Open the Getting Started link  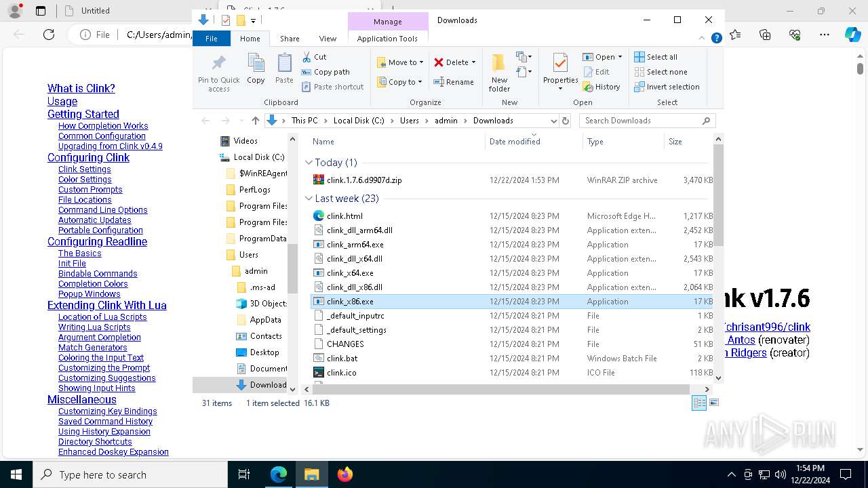tap(83, 114)
